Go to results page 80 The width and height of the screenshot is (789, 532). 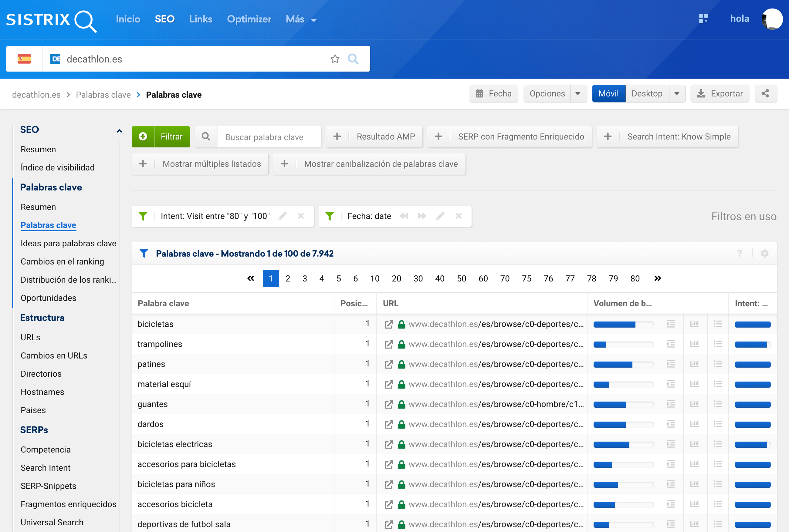635,278
